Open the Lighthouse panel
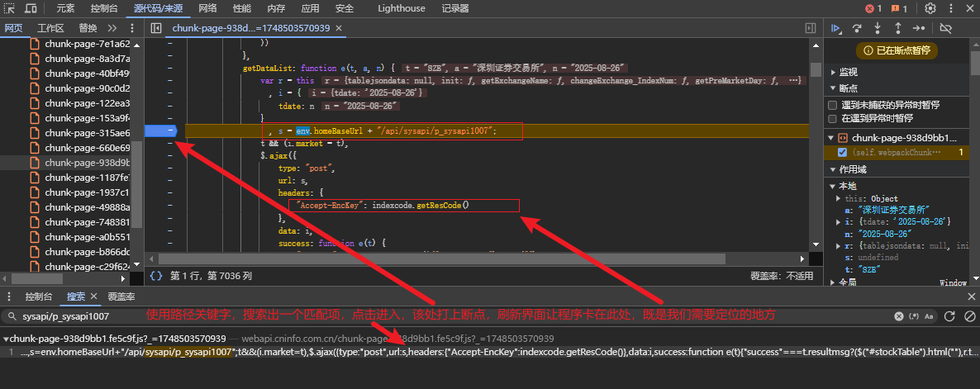Viewport: 980px width, 389px height. coord(402,9)
